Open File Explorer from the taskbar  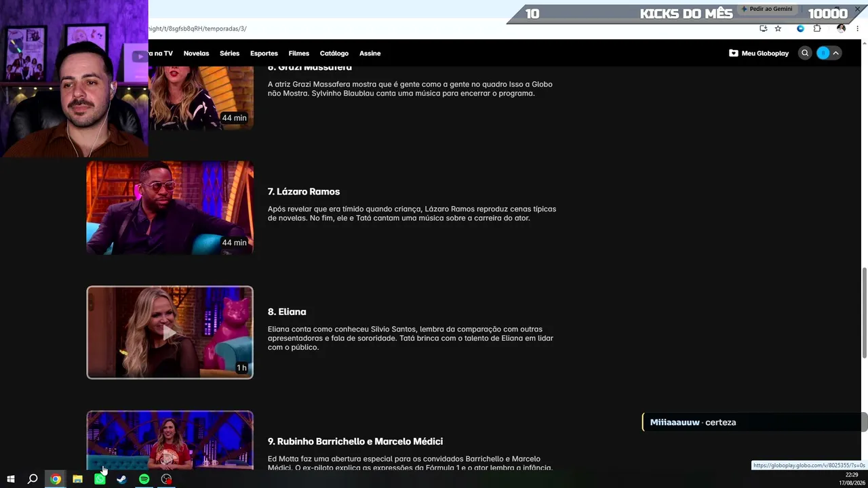click(78, 479)
